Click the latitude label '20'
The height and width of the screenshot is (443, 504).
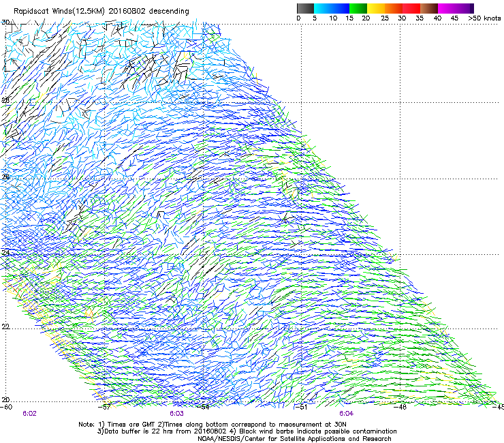pos(5,400)
